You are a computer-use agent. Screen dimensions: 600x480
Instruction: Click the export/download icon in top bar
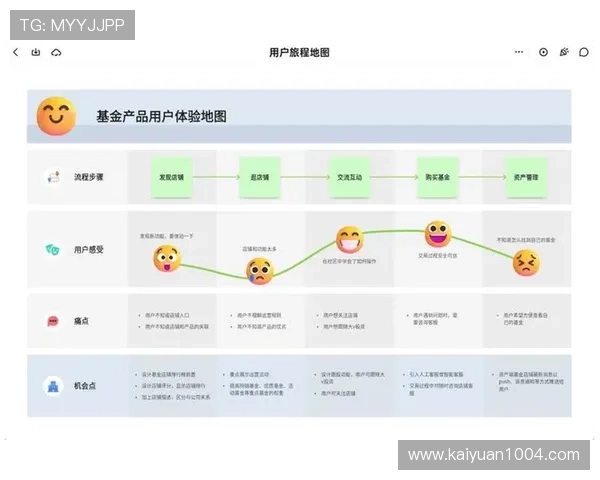pyautogui.click(x=36, y=52)
